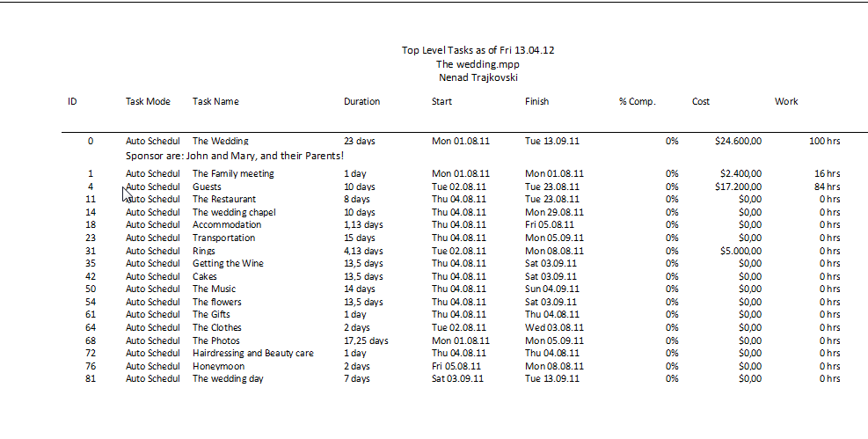This screenshot has height=439, width=868.
Task: Select 'The Family meeting' task name
Action: pos(233,174)
